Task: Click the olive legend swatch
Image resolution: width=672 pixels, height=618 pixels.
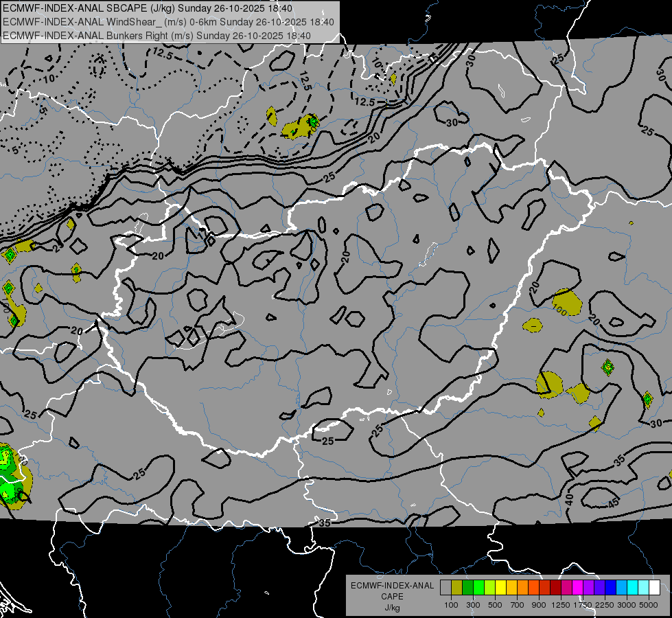Action: 457,588
